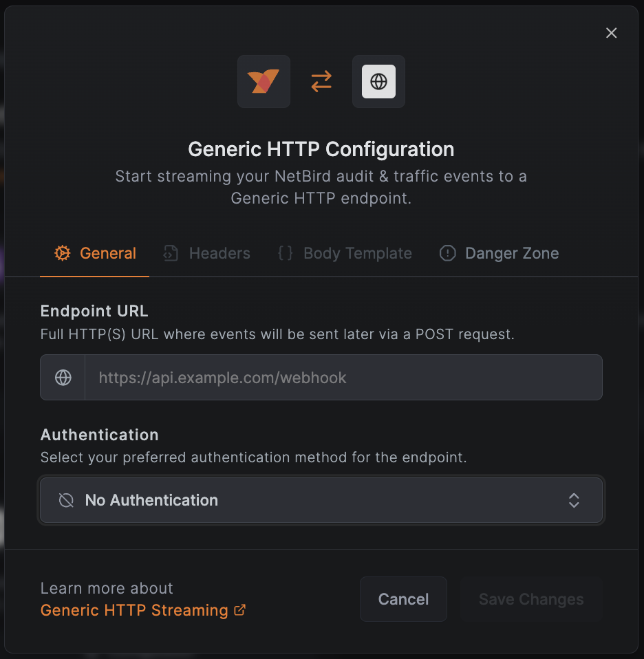Follow the Generic HTTP Streaming link
644x659 pixels.
[x=133, y=610]
